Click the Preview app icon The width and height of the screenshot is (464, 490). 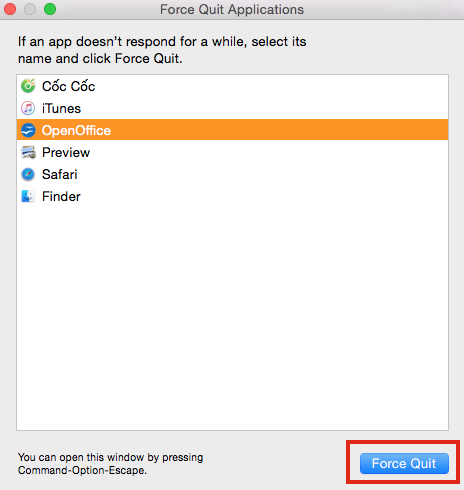[28, 152]
